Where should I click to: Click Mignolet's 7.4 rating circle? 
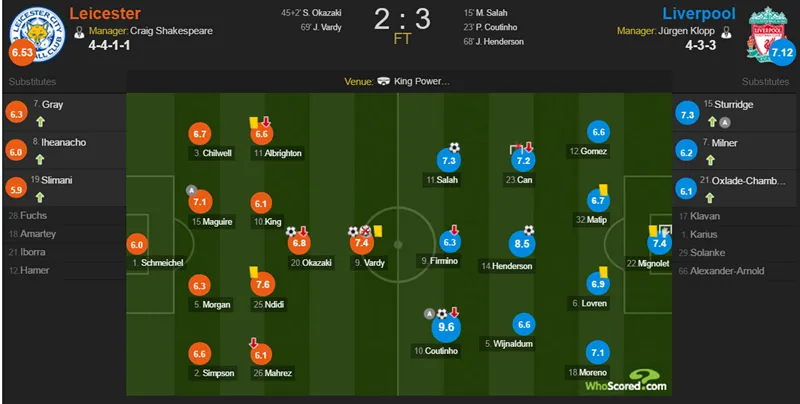(659, 243)
